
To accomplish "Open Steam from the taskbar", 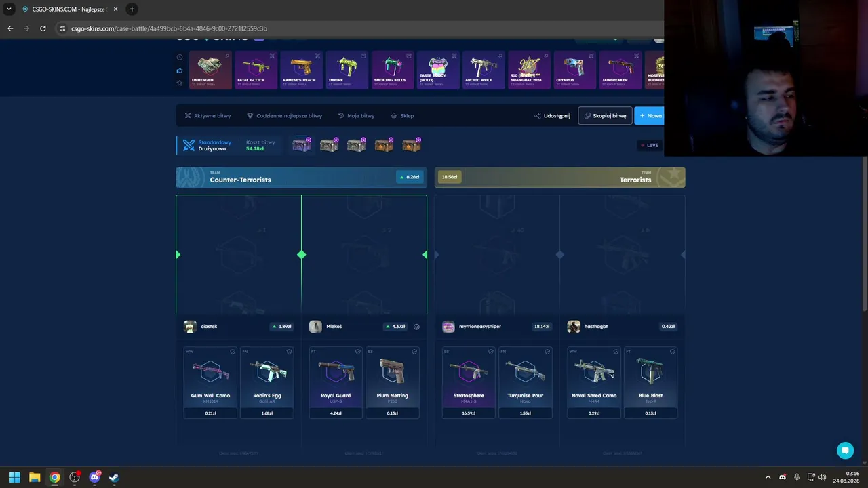I will (114, 477).
